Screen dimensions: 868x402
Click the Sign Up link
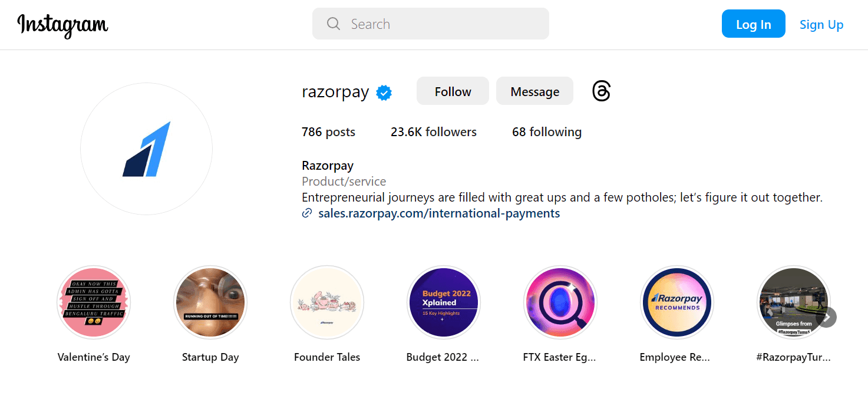tap(821, 24)
